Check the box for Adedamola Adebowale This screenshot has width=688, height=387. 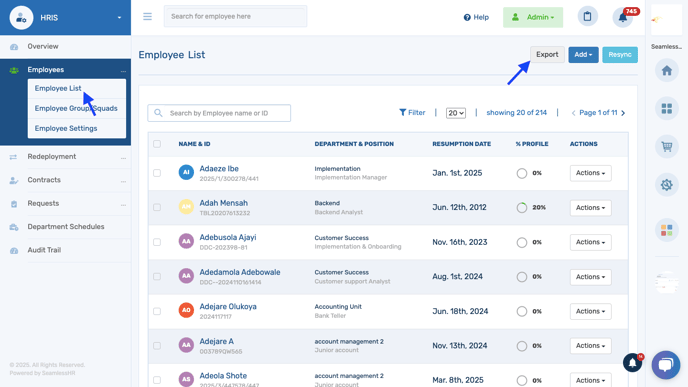[x=157, y=276]
